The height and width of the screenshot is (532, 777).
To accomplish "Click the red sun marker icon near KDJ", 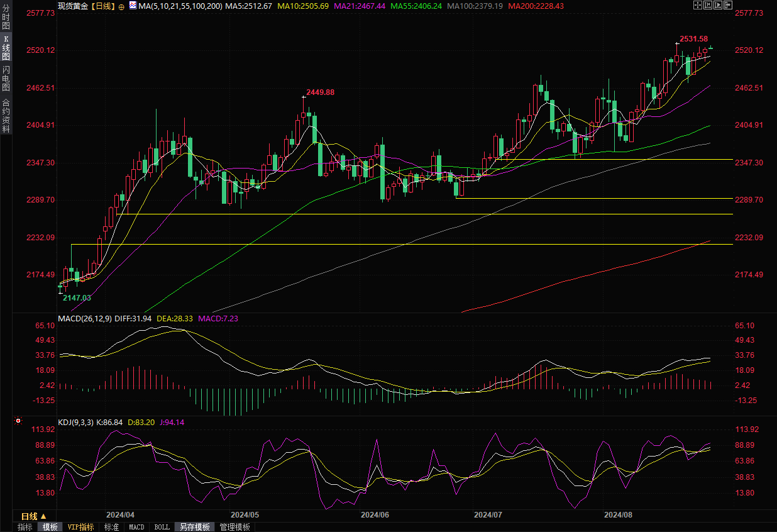I will pos(18,421).
